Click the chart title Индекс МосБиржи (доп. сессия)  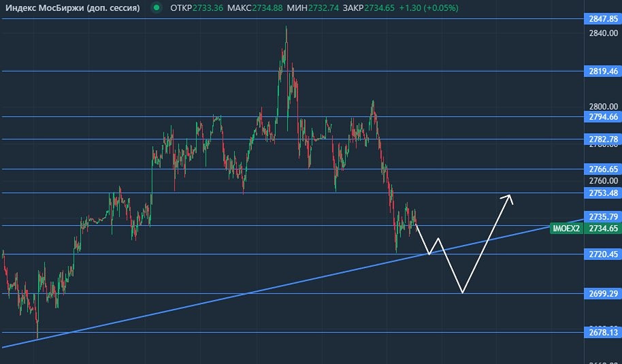(x=73, y=8)
